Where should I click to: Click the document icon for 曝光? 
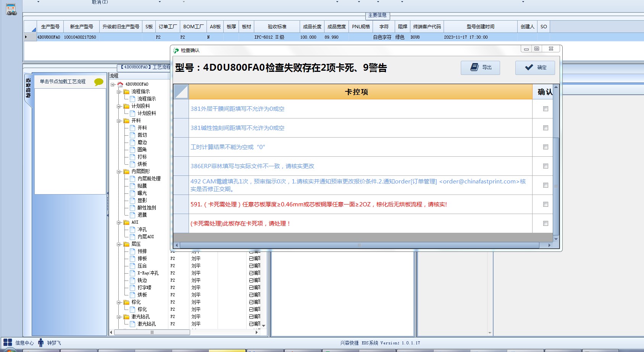tap(132, 193)
